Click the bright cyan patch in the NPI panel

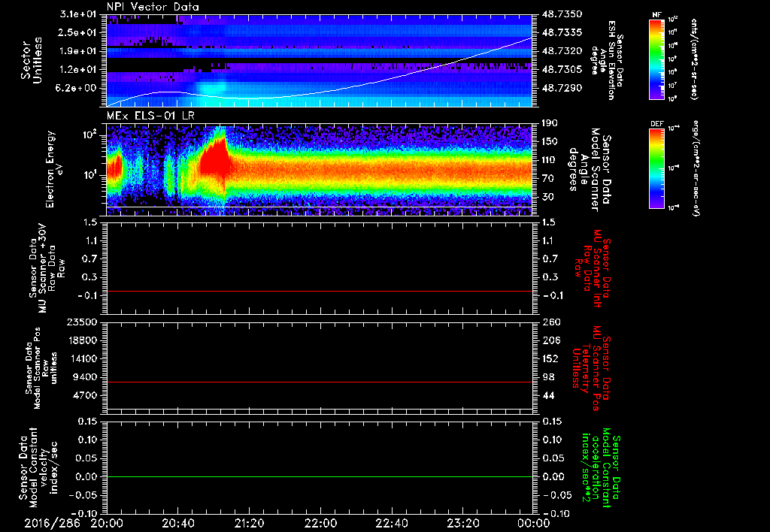(x=212, y=89)
